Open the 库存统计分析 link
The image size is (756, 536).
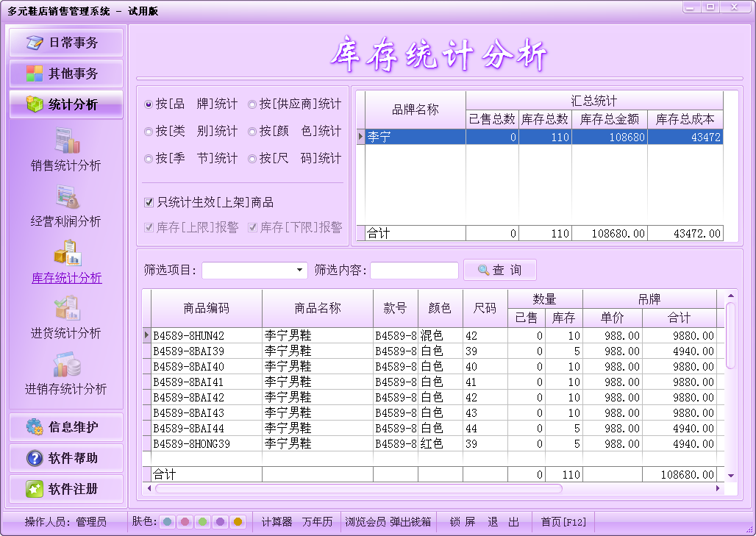pyautogui.click(x=66, y=278)
